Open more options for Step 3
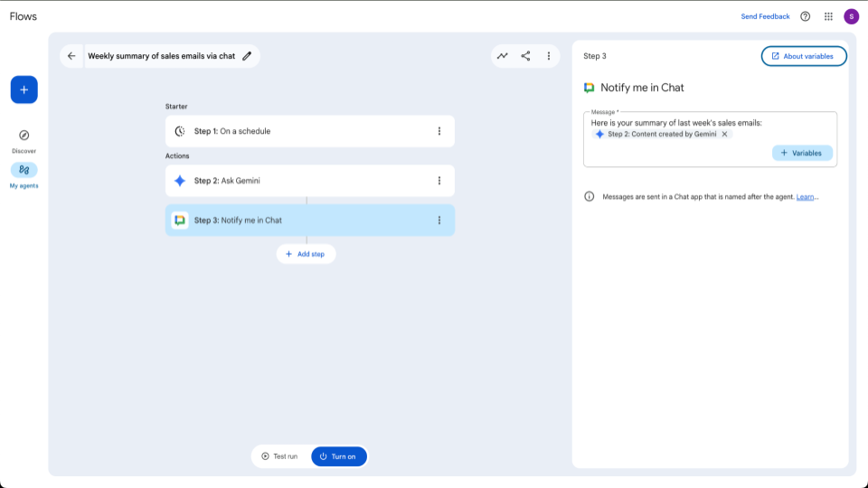Viewport: 868px width, 488px height. point(439,221)
